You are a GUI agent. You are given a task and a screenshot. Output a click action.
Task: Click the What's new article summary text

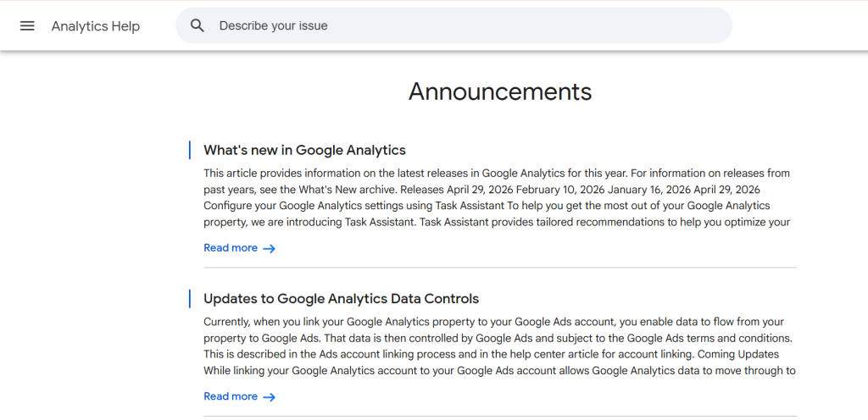tap(497, 198)
